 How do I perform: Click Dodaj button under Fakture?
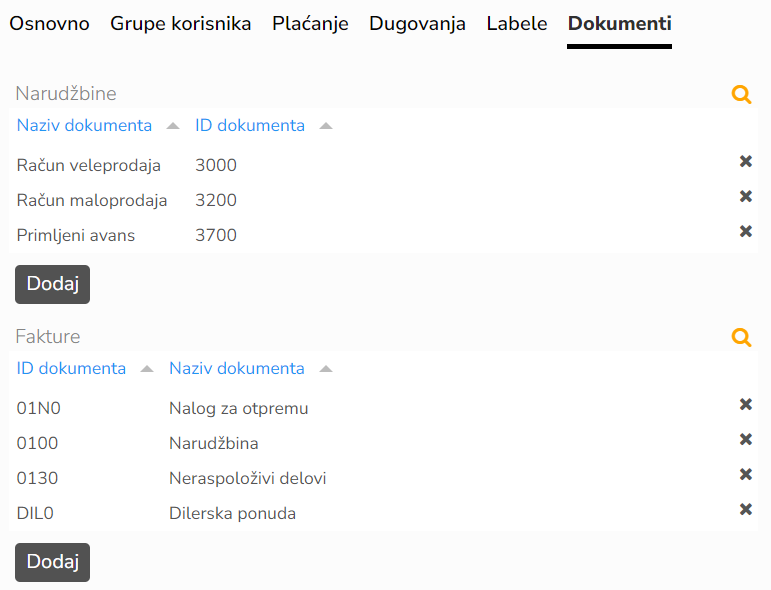coord(53,562)
